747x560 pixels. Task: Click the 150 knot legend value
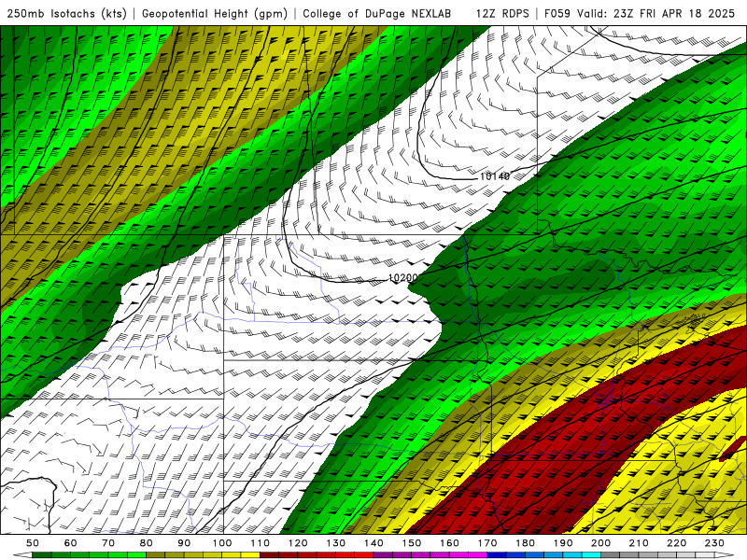(x=412, y=543)
